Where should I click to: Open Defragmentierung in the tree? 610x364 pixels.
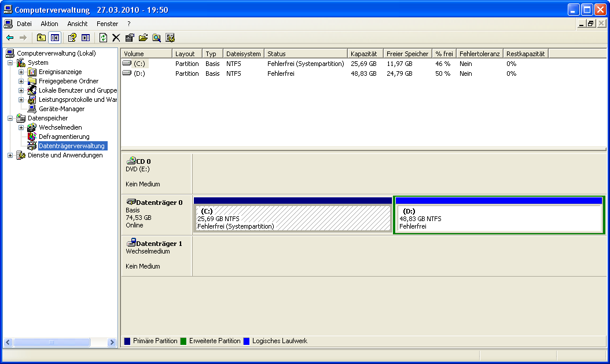tap(64, 137)
